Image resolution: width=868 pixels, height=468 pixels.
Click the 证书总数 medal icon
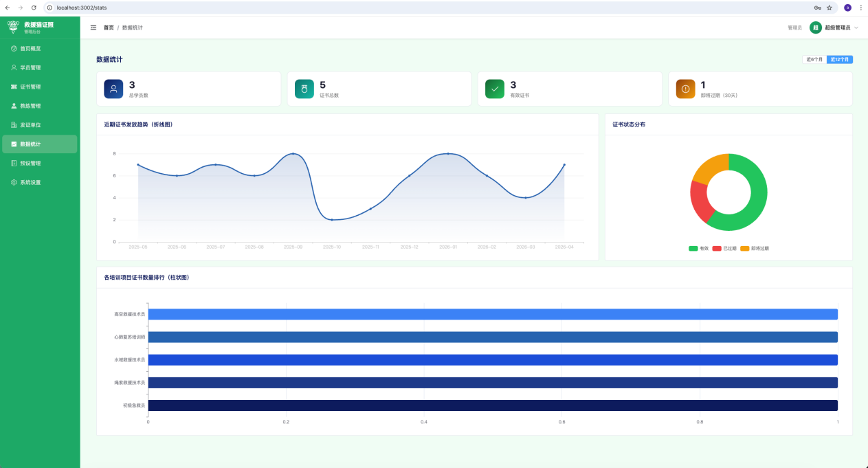304,89
